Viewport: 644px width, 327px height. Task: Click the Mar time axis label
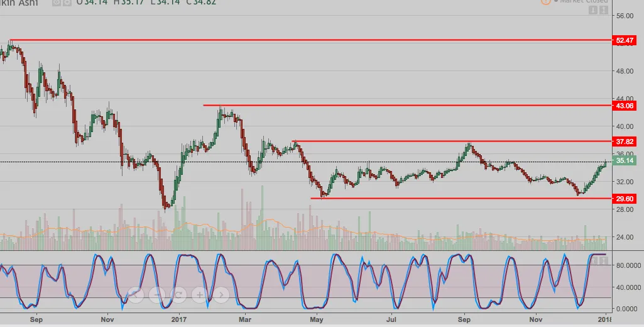point(245,319)
